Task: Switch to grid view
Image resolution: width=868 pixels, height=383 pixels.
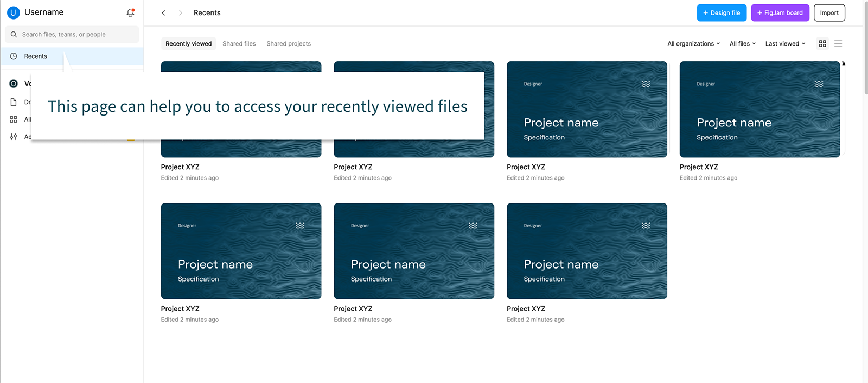Action: pyautogui.click(x=822, y=43)
